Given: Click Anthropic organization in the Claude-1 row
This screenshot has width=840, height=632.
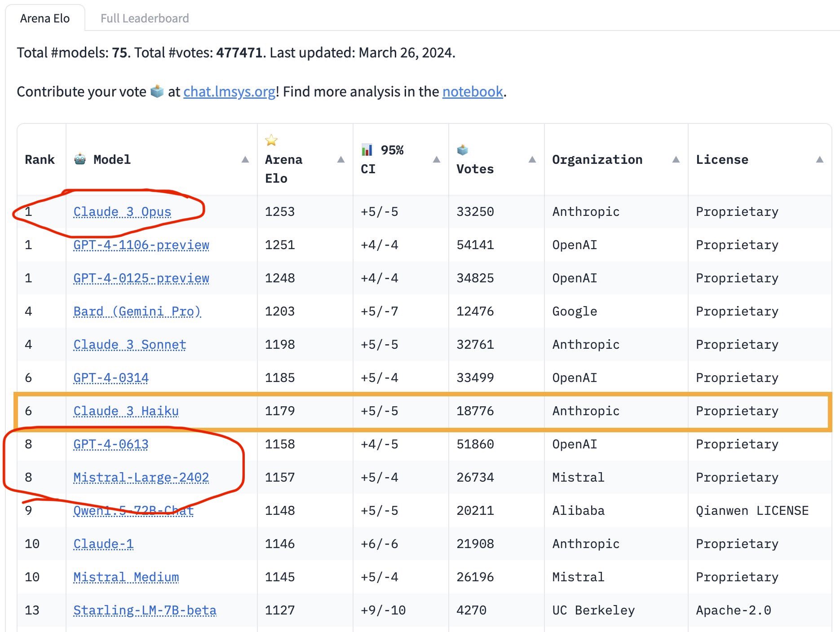Looking at the screenshot, I should 586,544.
